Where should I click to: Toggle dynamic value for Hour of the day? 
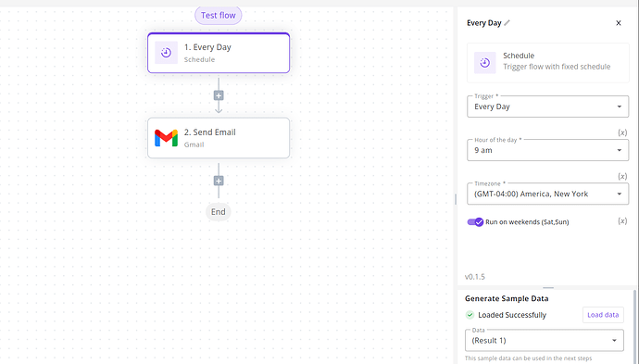pyautogui.click(x=622, y=132)
